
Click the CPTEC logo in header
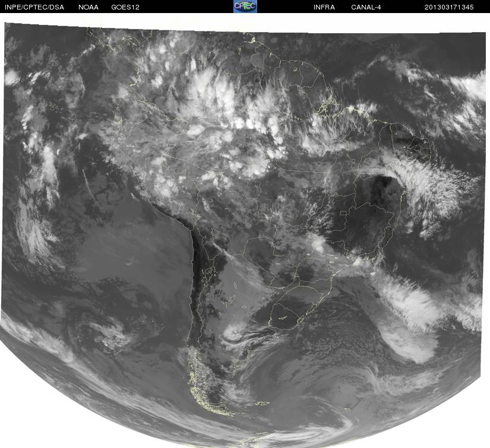[245, 7]
